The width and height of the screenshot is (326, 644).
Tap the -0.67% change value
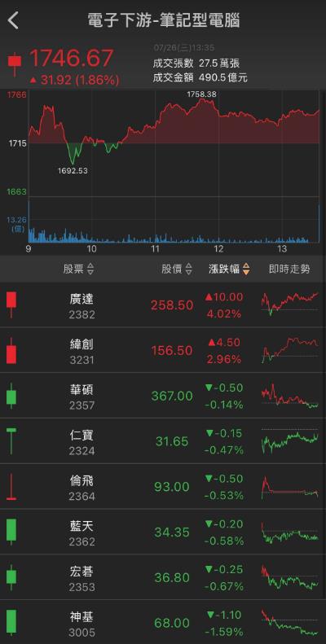pos(223,587)
